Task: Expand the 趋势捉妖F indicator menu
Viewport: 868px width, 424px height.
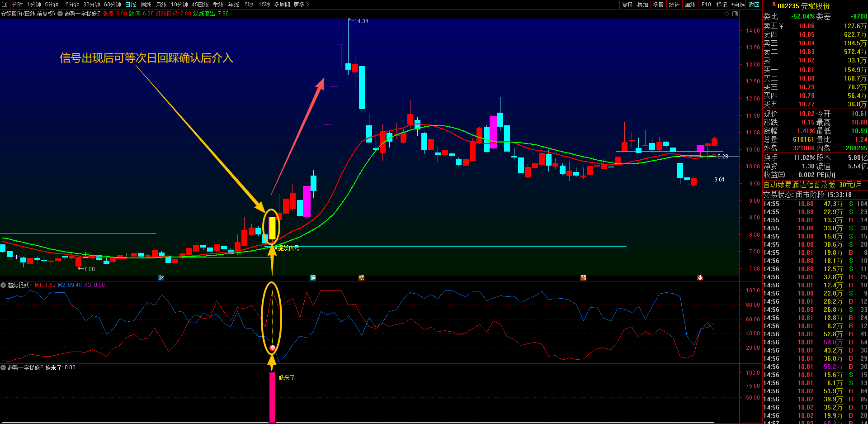Action: (x=3, y=285)
